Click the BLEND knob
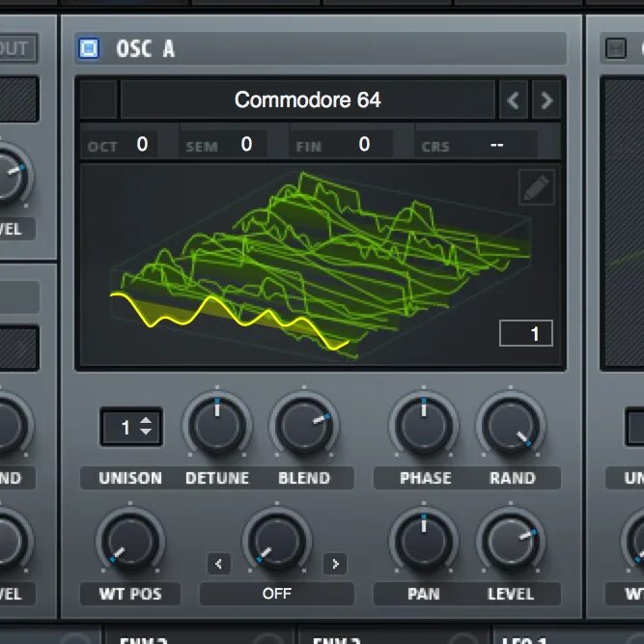 [x=304, y=425]
